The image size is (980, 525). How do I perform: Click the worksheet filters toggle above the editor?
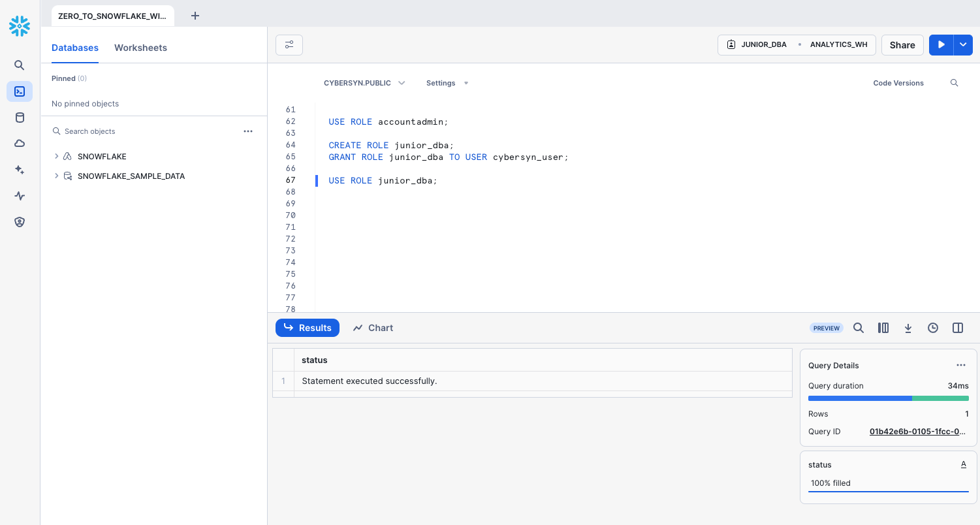(x=289, y=45)
